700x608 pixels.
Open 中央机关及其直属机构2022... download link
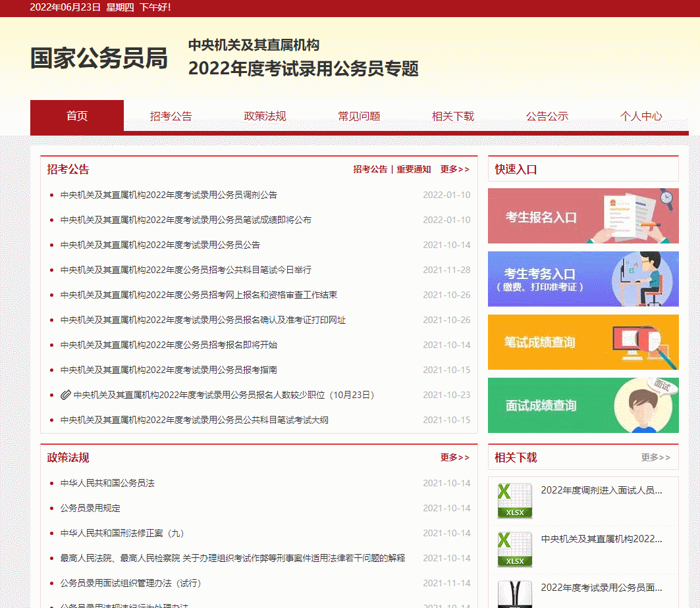click(x=601, y=539)
